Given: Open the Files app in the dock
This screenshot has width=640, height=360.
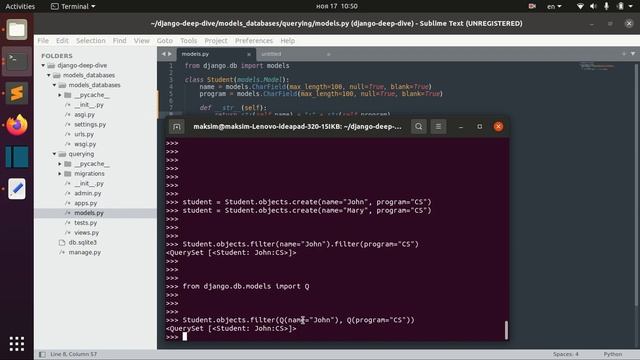Looking at the screenshot, I should coord(17,29).
